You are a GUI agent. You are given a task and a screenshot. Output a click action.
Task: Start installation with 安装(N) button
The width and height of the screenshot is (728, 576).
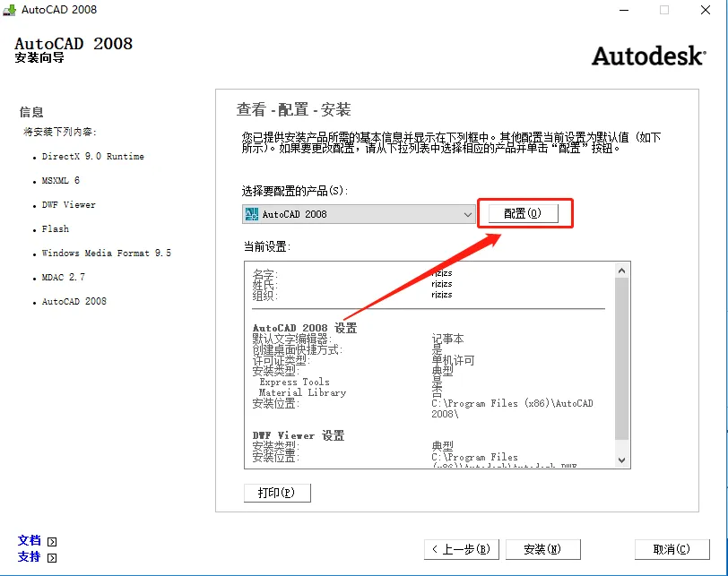coord(542,549)
